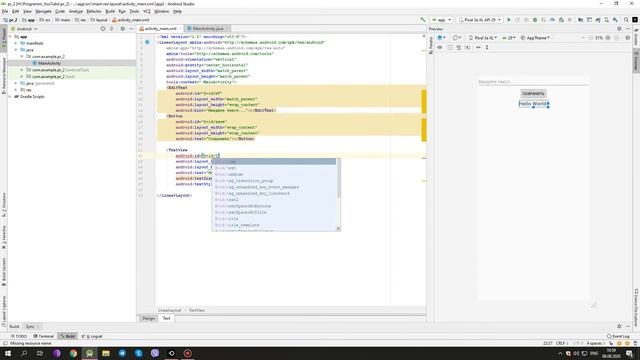Open the Refactor menu

[94, 11]
